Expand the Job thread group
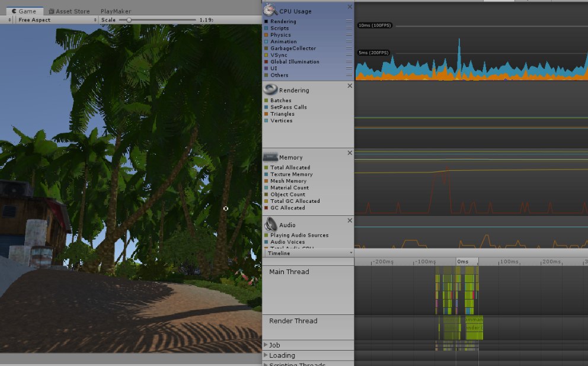The width and height of the screenshot is (588, 366). (x=266, y=345)
